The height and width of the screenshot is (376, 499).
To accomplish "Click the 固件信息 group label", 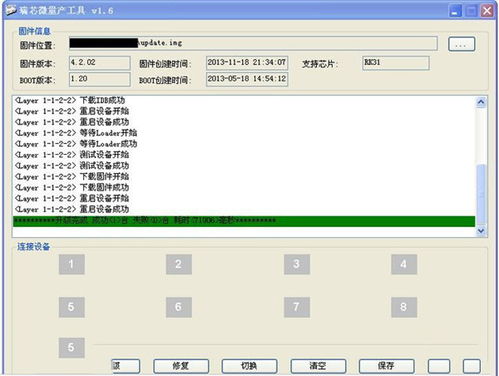I will coord(34,31).
